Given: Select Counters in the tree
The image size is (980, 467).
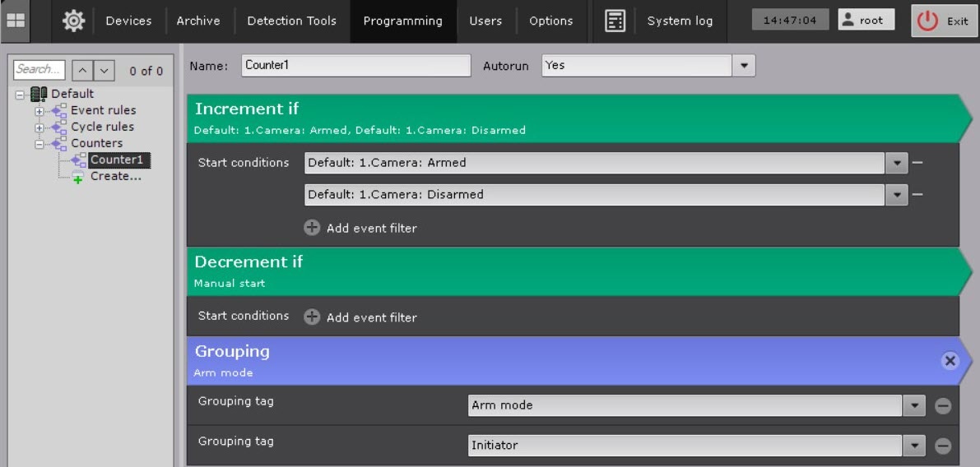Looking at the screenshot, I should coord(96,143).
